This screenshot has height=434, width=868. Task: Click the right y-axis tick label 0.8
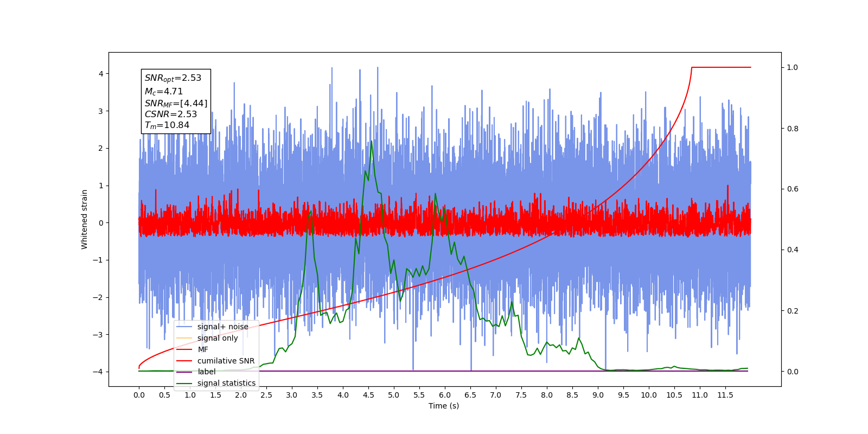point(793,129)
